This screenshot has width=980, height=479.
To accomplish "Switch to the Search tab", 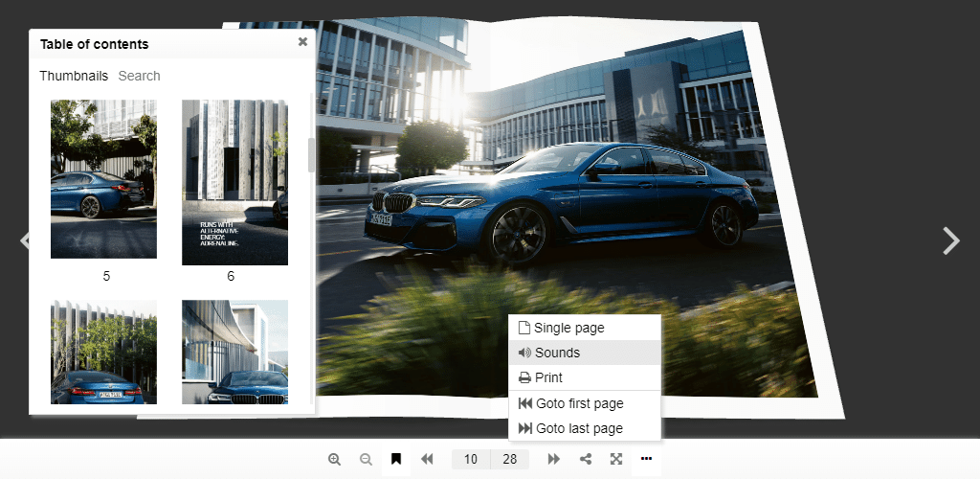I will coord(139,76).
